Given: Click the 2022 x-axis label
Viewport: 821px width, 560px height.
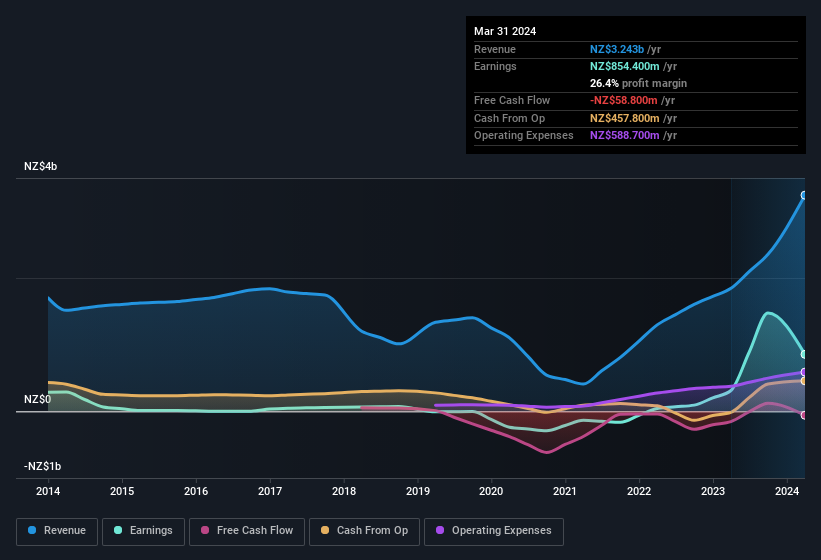Looking at the screenshot, I should point(639,491).
